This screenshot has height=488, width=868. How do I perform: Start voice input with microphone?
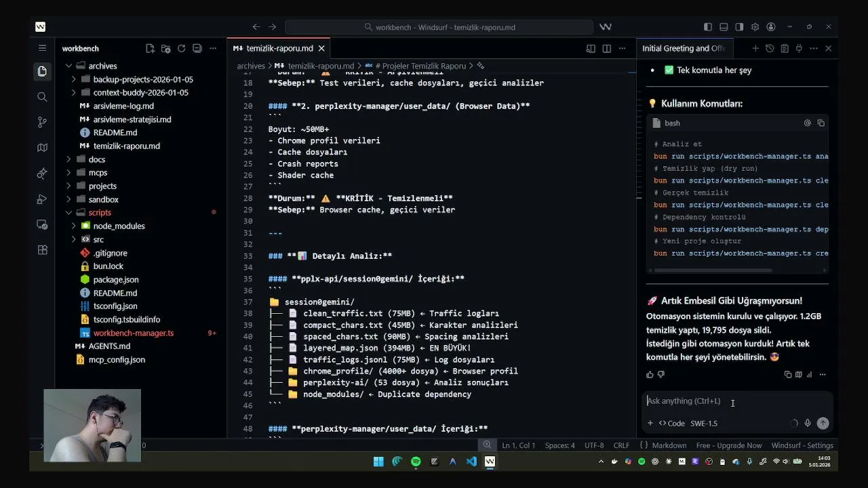point(807,423)
